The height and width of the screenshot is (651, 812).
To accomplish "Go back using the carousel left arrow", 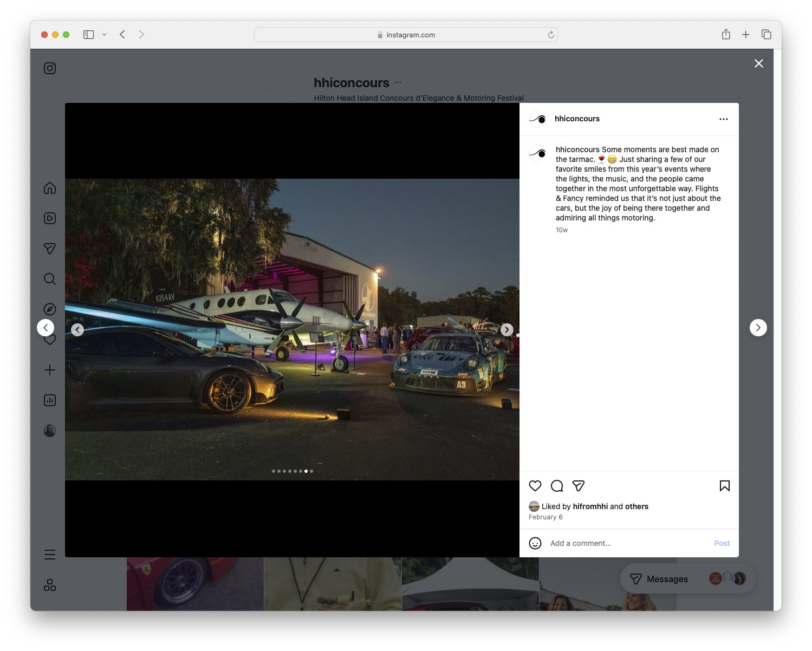I will pos(77,329).
